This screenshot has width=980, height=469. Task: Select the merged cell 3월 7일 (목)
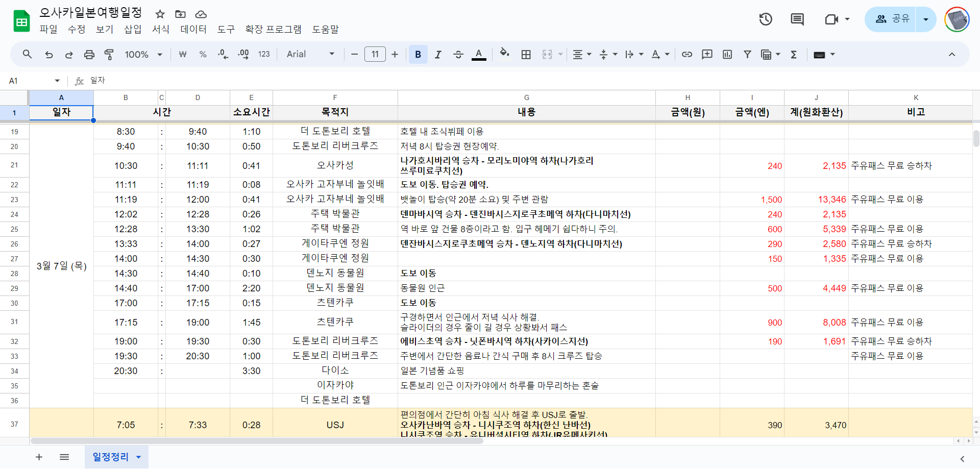[x=61, y=266]
